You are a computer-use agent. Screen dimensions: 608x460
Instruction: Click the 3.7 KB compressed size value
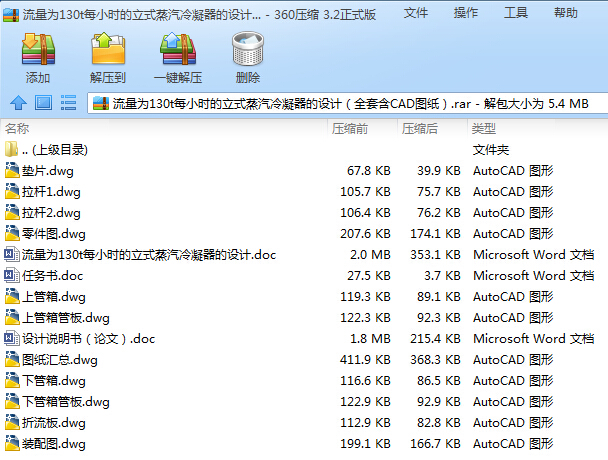(442, 275)
